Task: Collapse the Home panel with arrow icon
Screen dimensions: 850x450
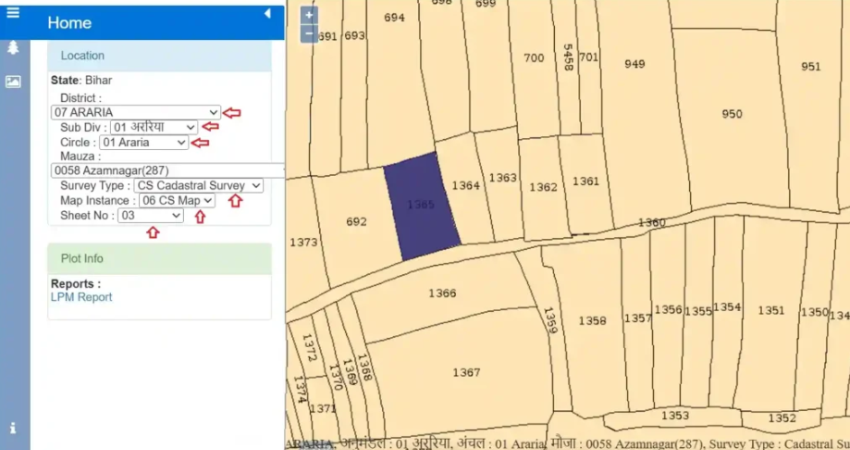Action: click(267, 14)
